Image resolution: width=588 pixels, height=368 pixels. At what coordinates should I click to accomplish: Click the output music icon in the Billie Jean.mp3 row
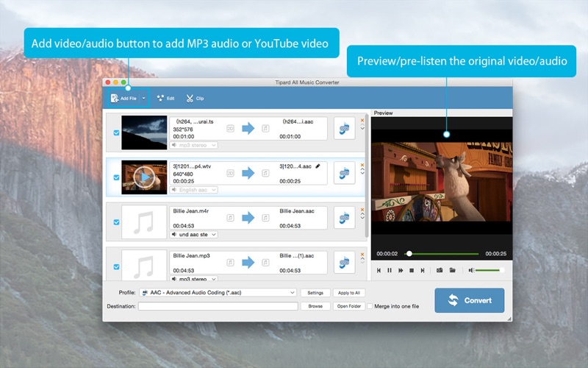265,263
